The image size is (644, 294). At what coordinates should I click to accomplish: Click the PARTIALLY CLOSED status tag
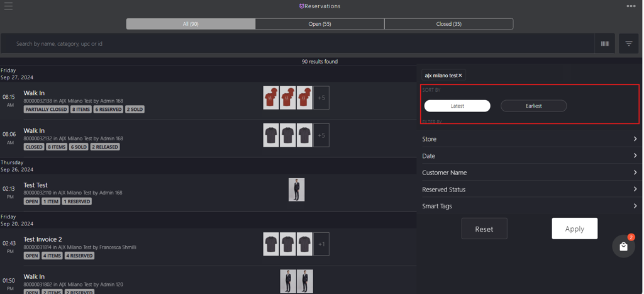click(x=46, y=110)
